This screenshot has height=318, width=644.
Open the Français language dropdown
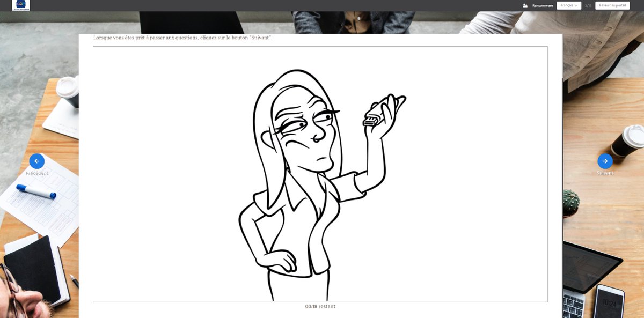point(569,5)
